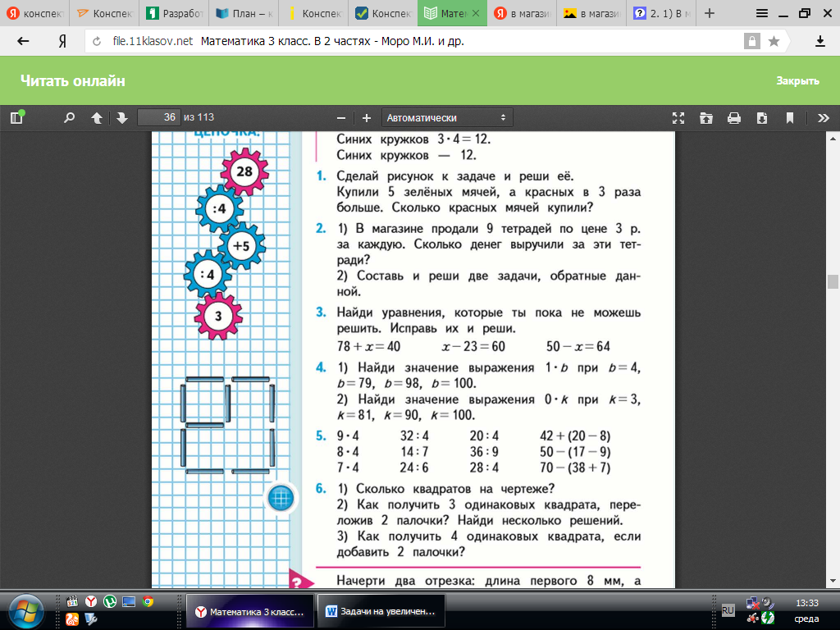Click the Закрыть link
840x630 pixels.
[797, 80]
